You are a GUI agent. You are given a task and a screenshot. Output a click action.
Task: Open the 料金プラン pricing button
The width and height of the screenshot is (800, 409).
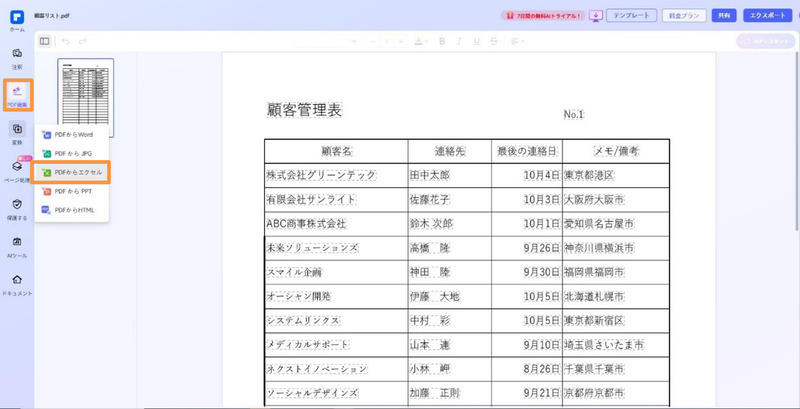point(684,16)
